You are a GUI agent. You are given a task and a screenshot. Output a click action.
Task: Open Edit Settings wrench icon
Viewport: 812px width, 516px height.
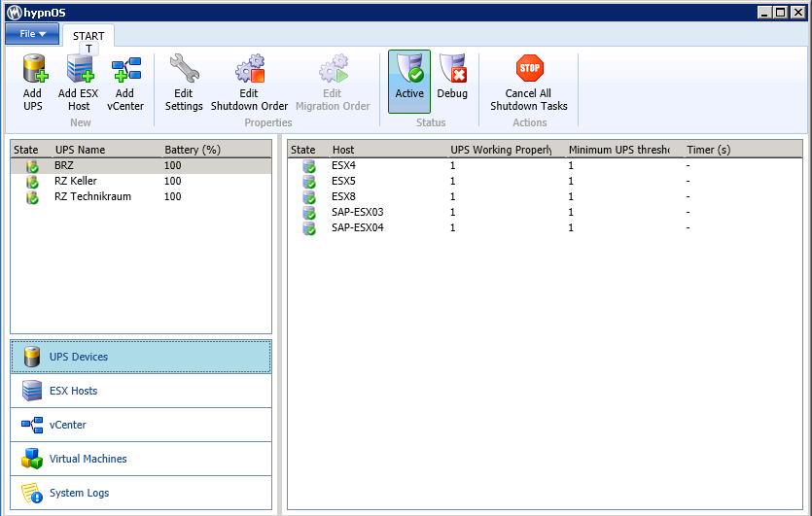point(185,68)
